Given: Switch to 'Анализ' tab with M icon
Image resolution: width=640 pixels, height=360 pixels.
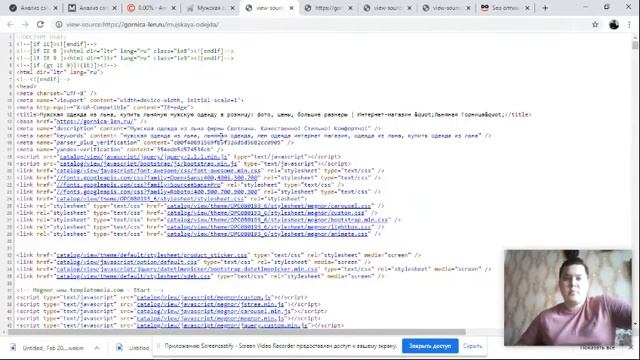Looking at the screenshot, I should 92,8.
